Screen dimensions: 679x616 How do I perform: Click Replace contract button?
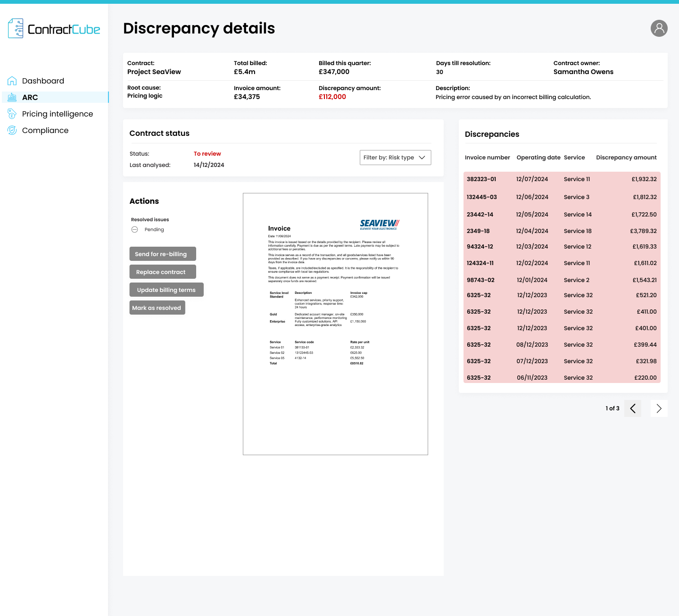(163, 272)
